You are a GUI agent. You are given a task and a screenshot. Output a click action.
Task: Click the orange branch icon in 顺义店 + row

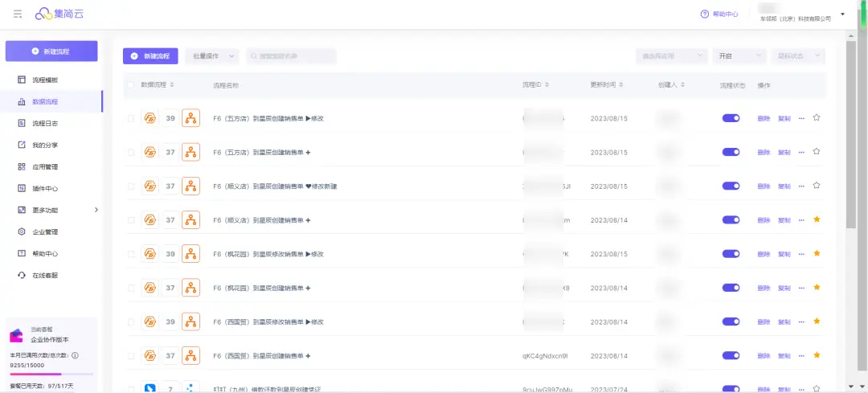tap(191, 219)
